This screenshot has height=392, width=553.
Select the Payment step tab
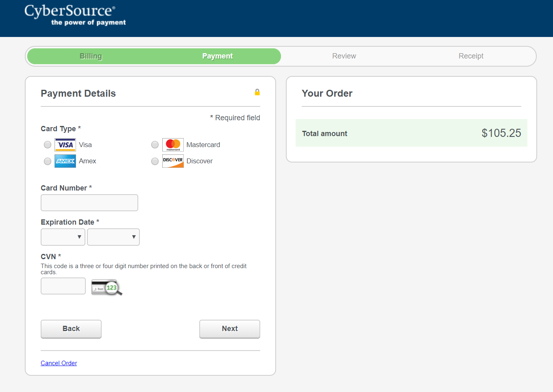[218, 56]
